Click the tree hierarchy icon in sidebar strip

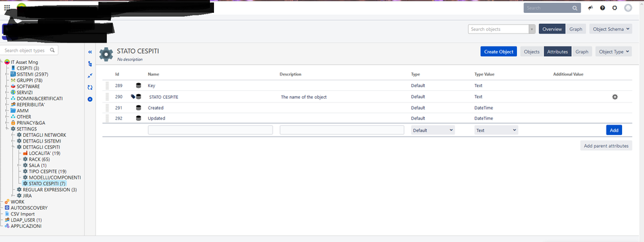[90, 64]
